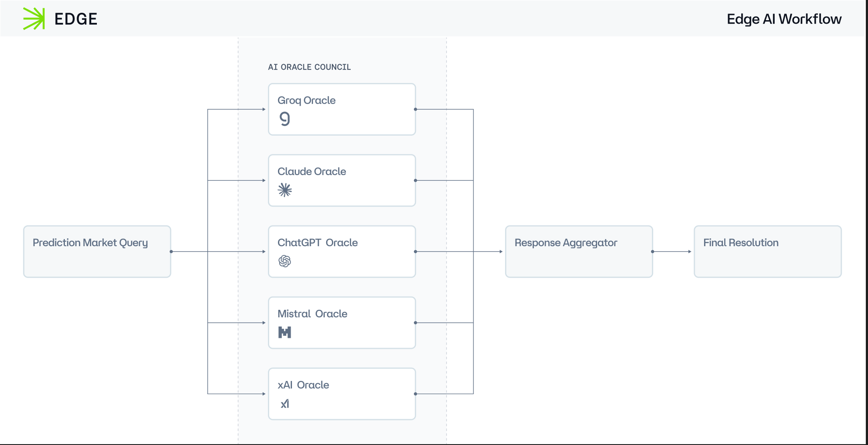Click the Groq logo icon

[285, 118]
